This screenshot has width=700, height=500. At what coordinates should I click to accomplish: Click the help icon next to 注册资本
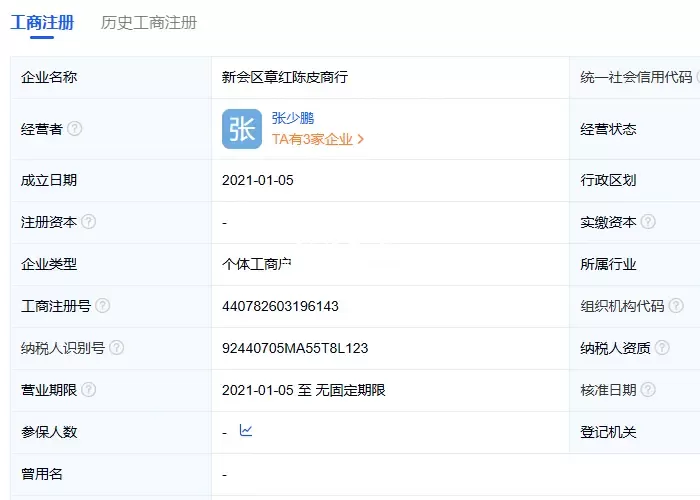pyautogui.click(x=89, y=222)
